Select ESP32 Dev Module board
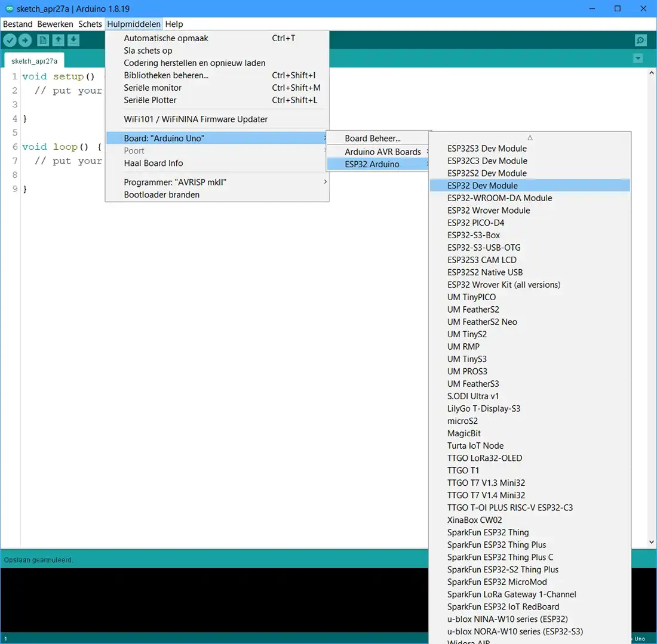The height and width of the screenshot is (644, 657). pos(483,186)
